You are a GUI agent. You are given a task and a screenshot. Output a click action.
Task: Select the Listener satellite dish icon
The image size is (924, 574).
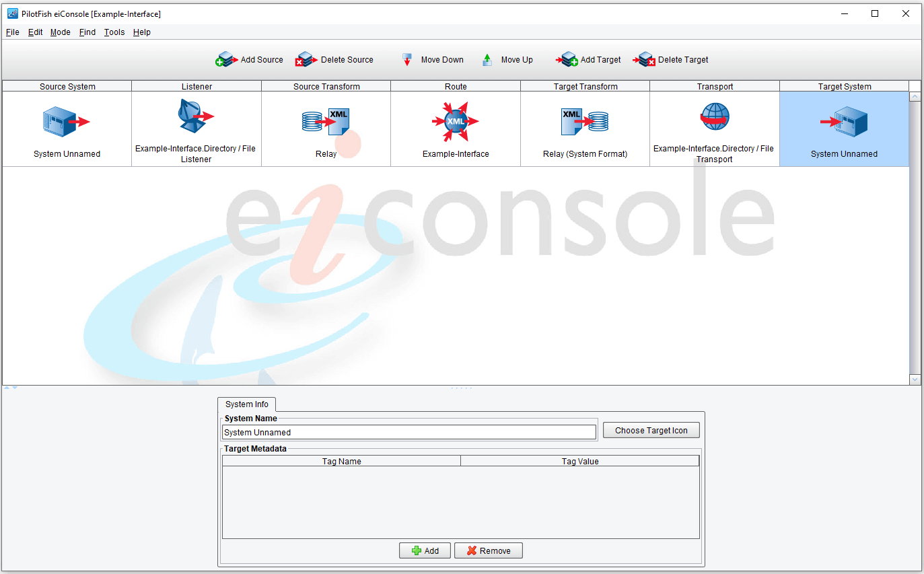pos(196,116)
